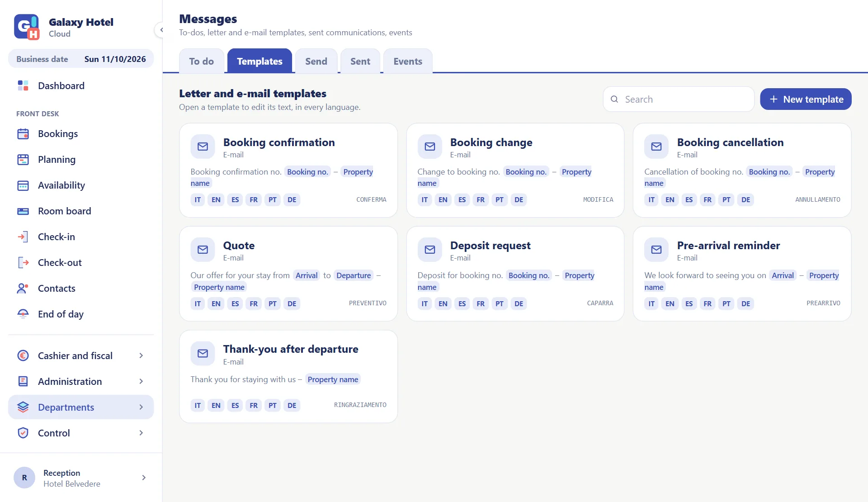The image size is (868, 502).
Task: Click the Cashier and fiscal euro icon
Action: point(23,355)
